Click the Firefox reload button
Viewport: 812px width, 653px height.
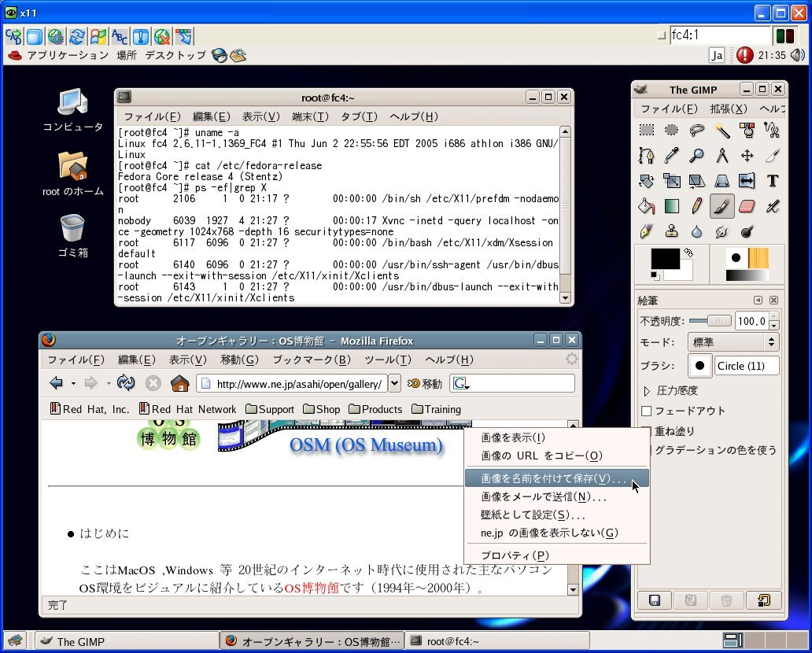pos(126,383)
